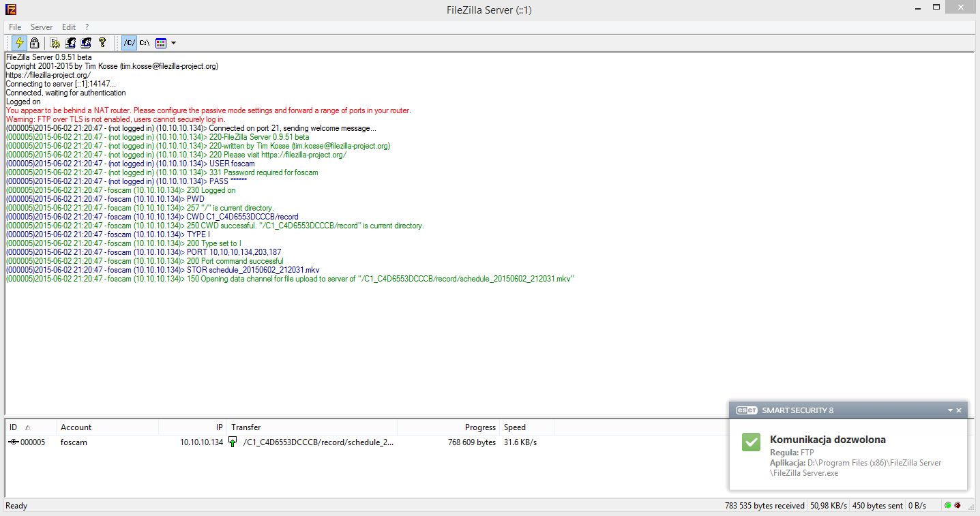Expand the ESET notification options arrow
Image resolution: width=980 pixels, height=516 pixels.
[950, 410]
